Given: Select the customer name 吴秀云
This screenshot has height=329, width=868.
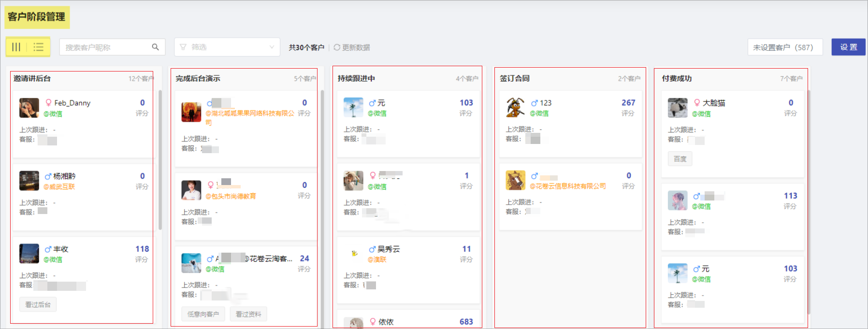Looking at the screenshot, I should pyautogui.click(x=389, y=249).
